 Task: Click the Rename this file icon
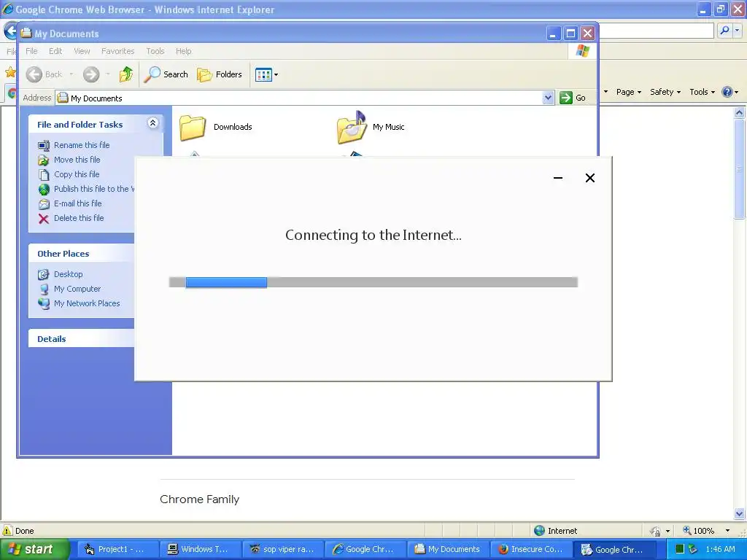pyautogui.click(x=43, y=145)
